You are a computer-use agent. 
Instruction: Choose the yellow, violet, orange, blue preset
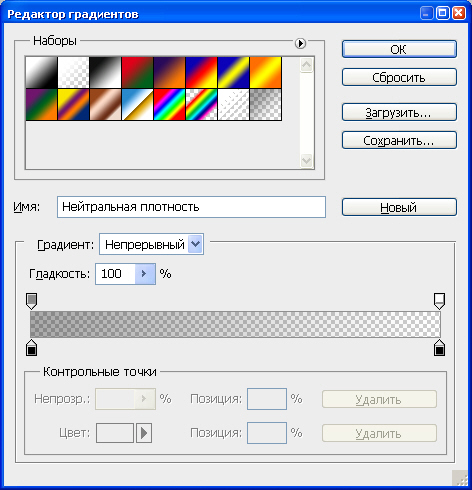(74, 104)
